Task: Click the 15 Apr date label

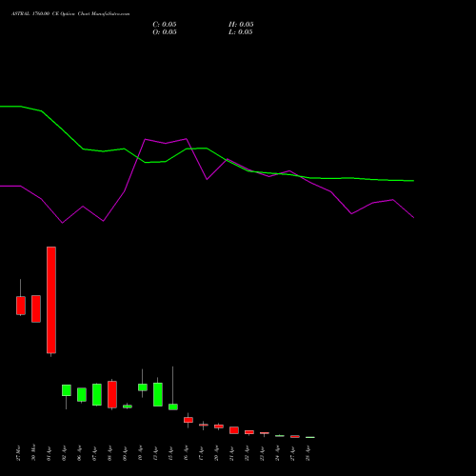Action: point(170,453)
